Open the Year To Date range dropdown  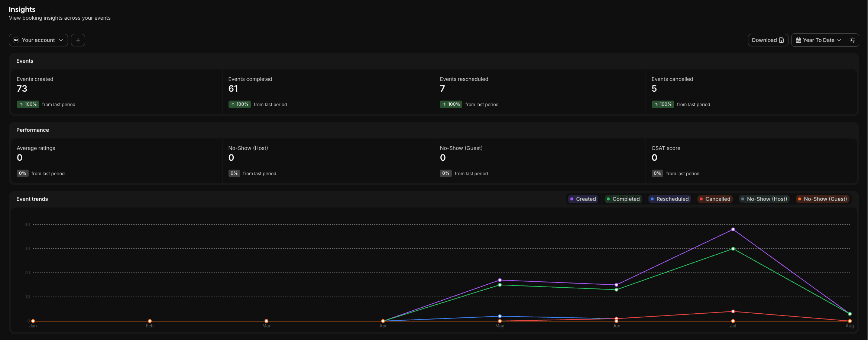point(819,40)
